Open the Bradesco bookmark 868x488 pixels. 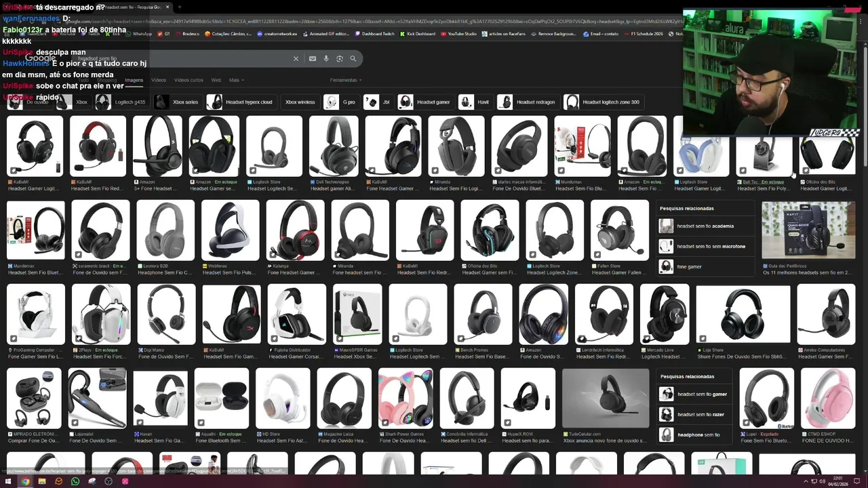(187, 34)
